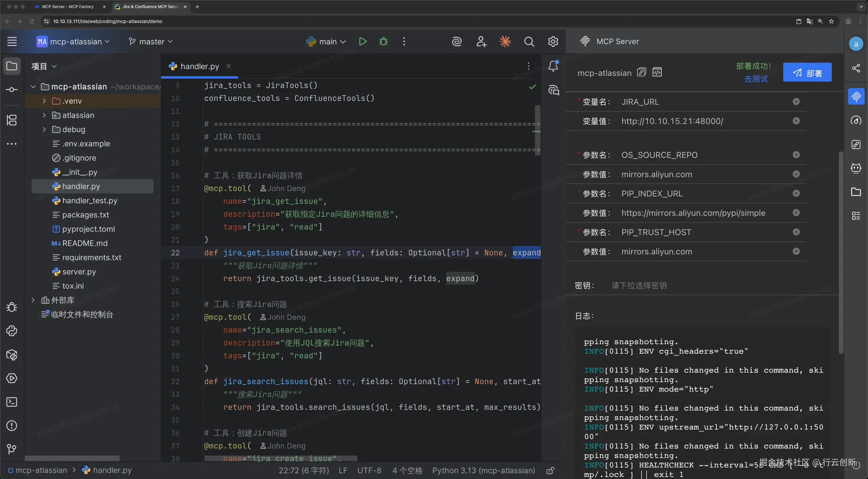
Task: Clear the PIP_TRUST_HOST parameter name
Action: [x=796, y=232]
